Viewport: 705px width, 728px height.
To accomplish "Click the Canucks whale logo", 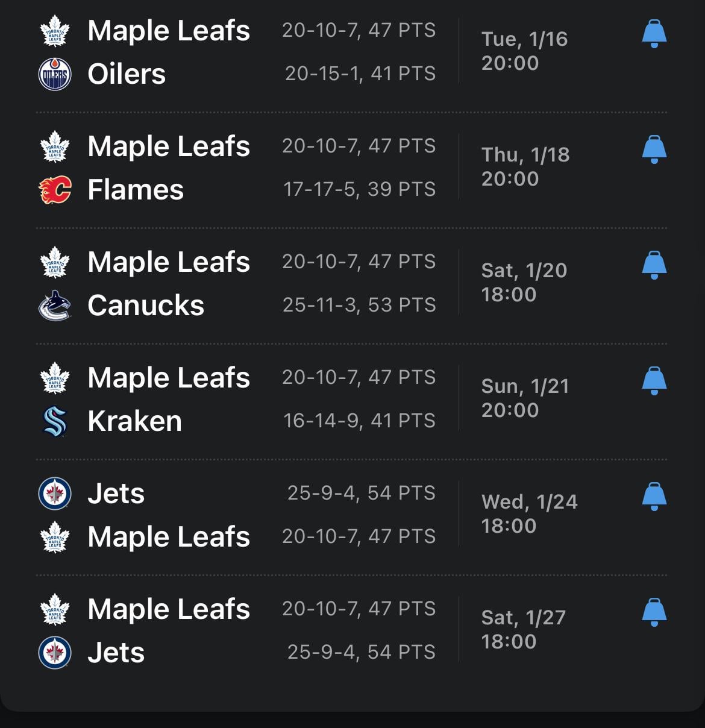I will pyautogui.click(x=55, y=306).
